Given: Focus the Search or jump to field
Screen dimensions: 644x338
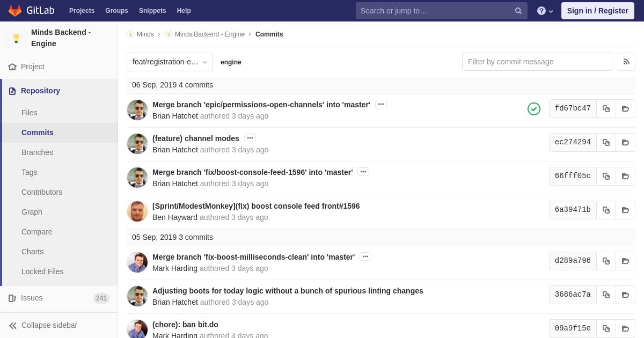Looking at the screenshot, I should tap(441, 11).
